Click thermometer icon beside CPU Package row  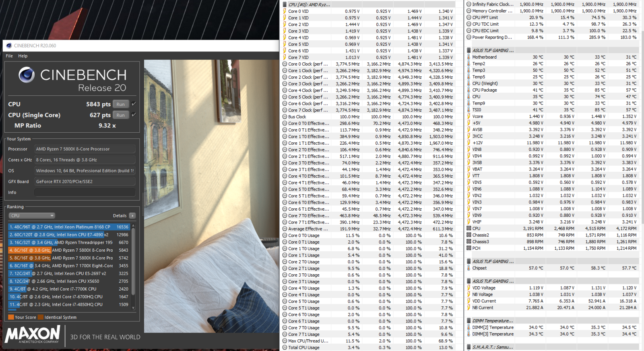click(x=469, y=90)
